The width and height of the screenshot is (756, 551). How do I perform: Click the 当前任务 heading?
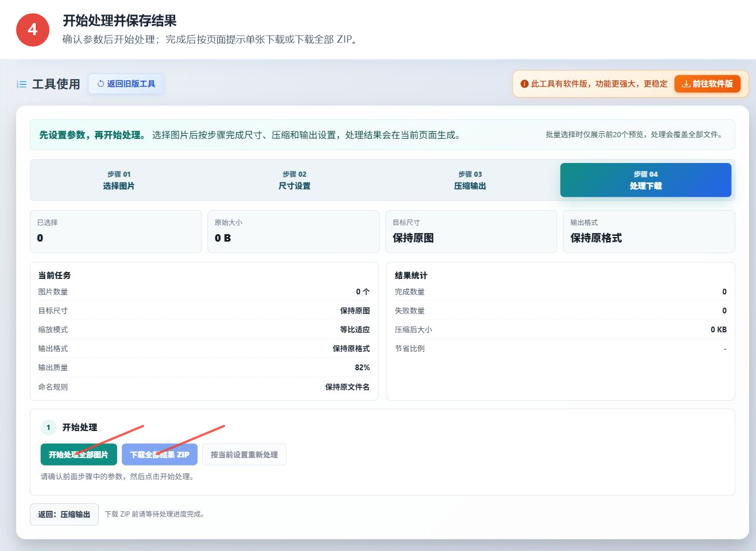tap(55, 275)
